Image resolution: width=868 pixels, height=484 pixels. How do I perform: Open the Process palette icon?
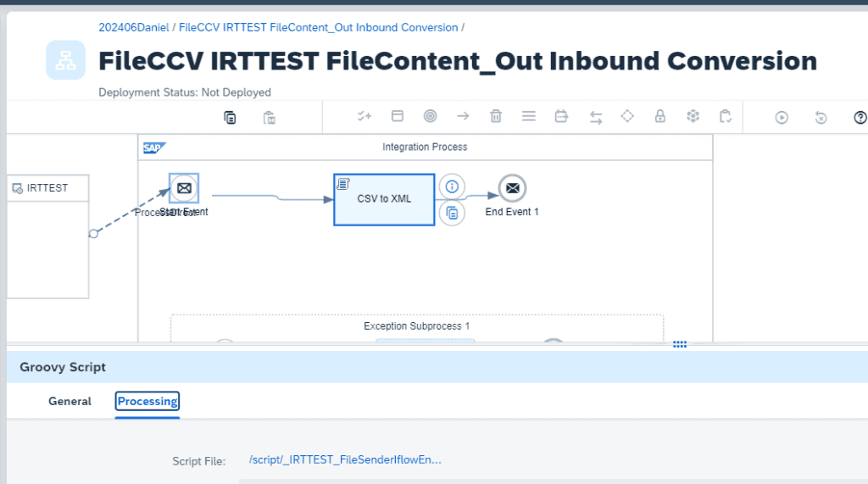click(398, 116)
